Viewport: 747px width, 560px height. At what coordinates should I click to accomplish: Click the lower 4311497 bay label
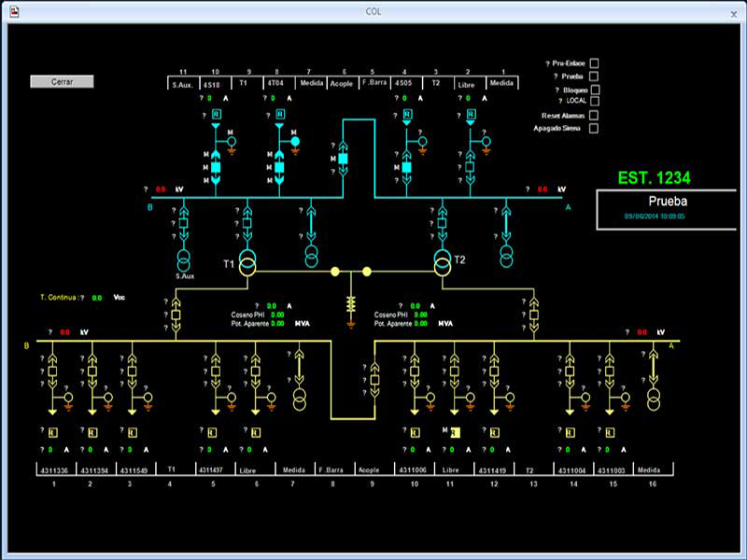[211, 470]
